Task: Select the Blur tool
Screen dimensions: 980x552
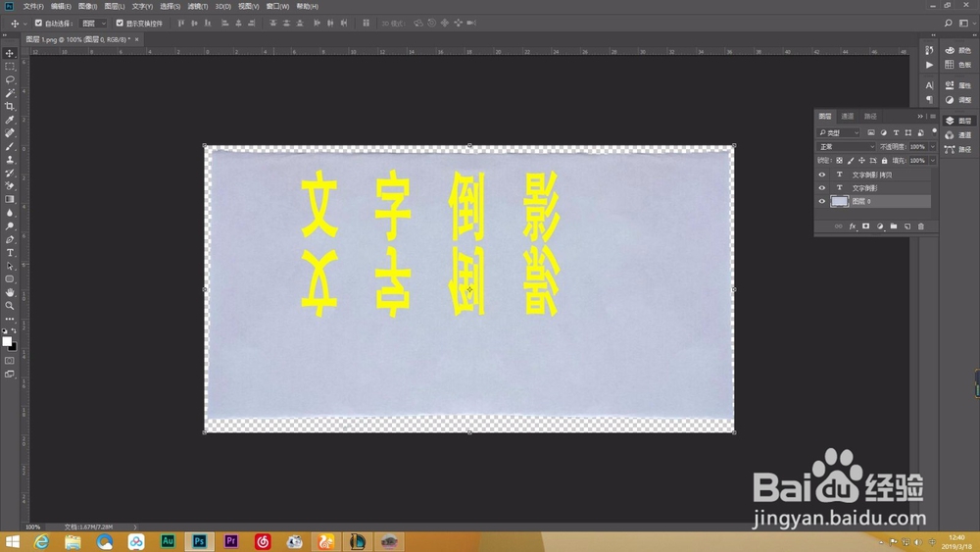Action: click(x=10, y=213)
